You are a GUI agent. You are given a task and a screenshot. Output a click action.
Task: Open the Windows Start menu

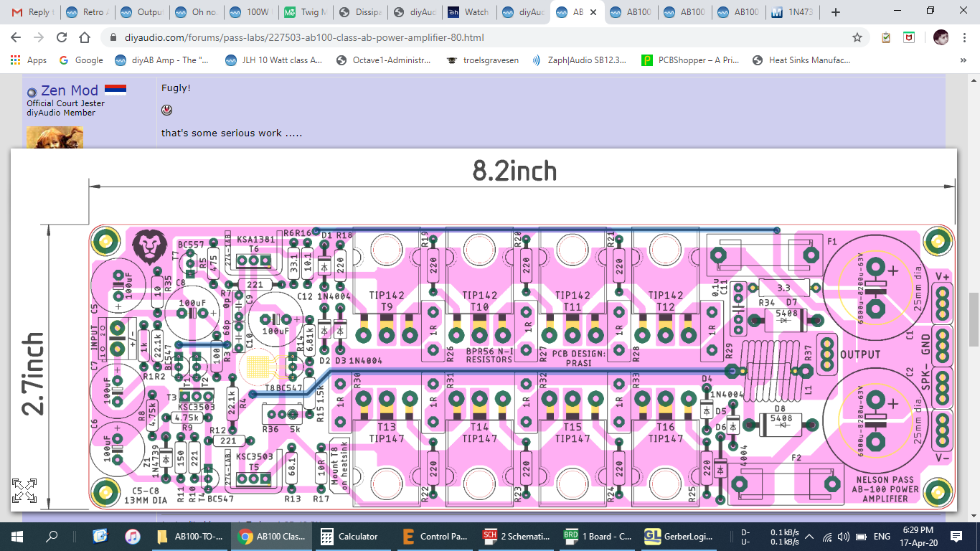(x=17, y=536)
